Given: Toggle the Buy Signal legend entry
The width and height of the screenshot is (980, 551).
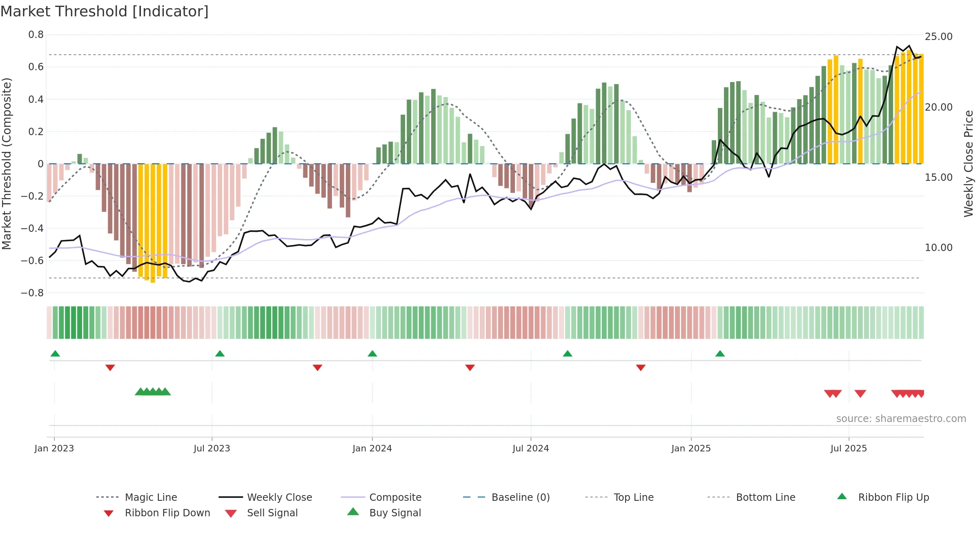Looking at the screenshot, I should pos(384,513).
